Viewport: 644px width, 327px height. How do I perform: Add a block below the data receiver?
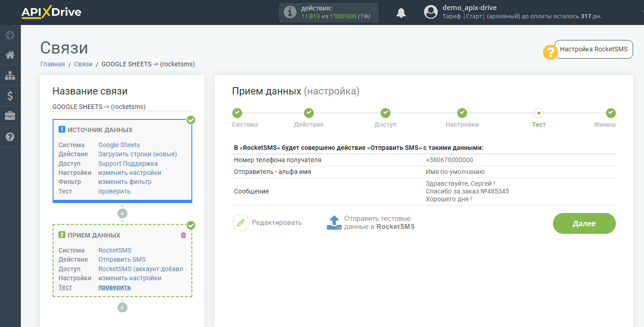pos(122,307)
